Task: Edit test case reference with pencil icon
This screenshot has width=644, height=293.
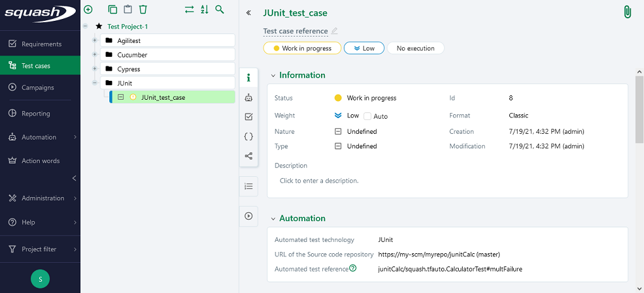Action: tap(334, 31)
